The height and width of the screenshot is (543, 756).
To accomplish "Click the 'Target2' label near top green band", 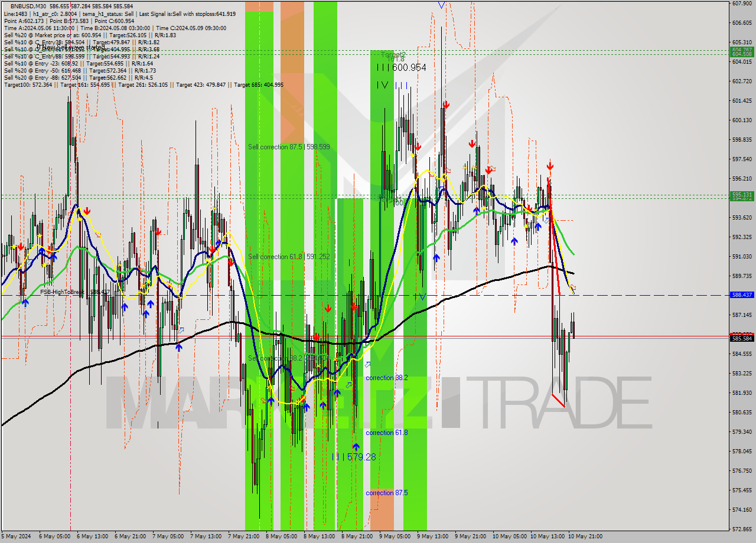I will pos(393,55).
